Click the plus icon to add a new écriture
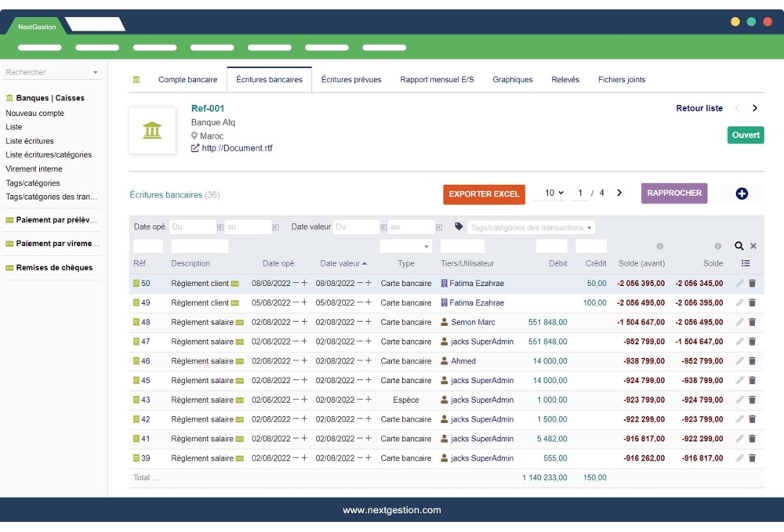Viewport: 784px width, 532px height. (x=742, y=192)
